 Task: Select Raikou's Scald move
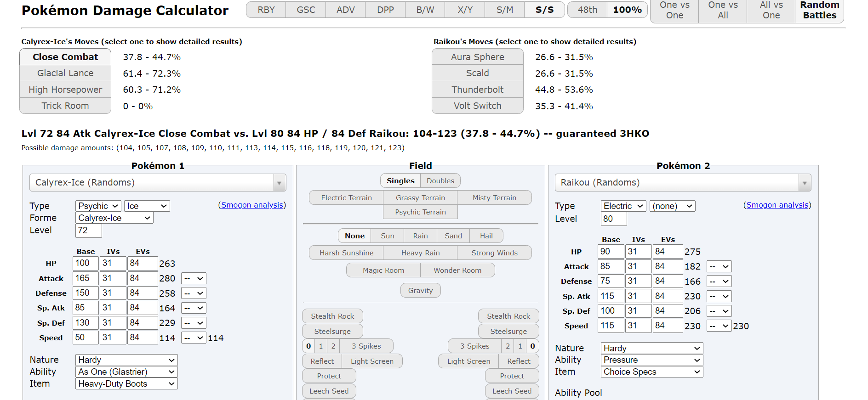tap(478, 73)
